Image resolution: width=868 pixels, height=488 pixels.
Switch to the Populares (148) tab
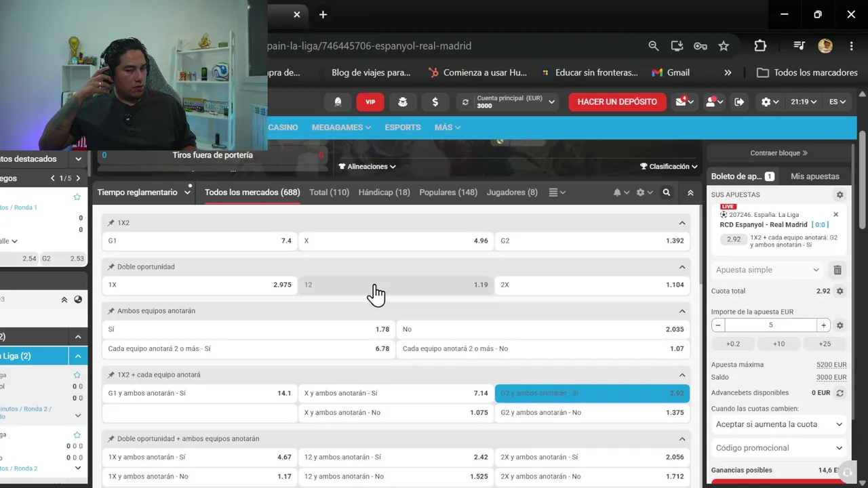point(448,192)
